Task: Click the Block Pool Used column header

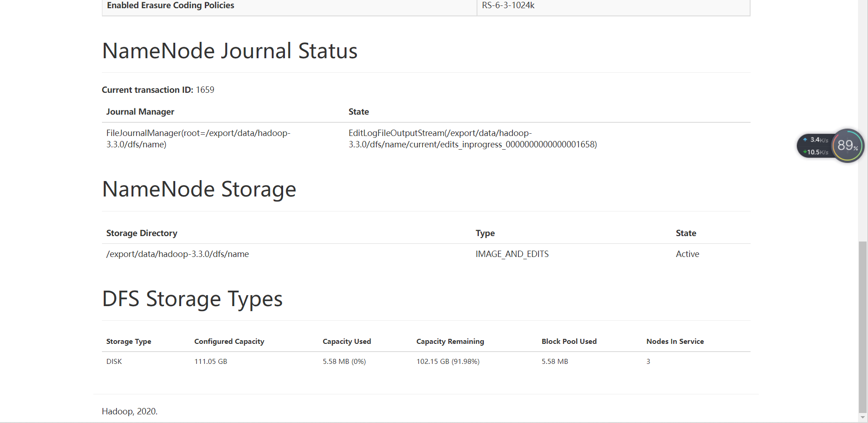Action: (569, 342)
